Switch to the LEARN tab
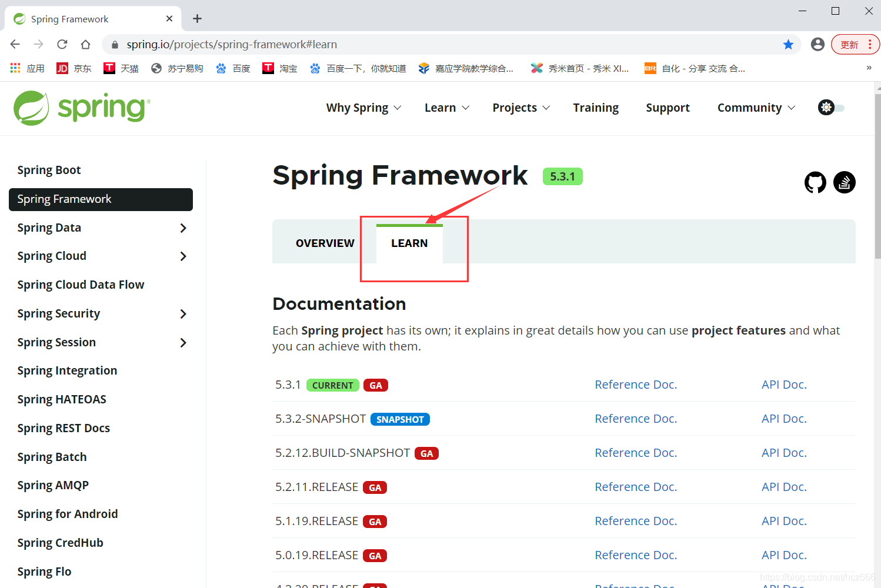 tap(409, 243)
